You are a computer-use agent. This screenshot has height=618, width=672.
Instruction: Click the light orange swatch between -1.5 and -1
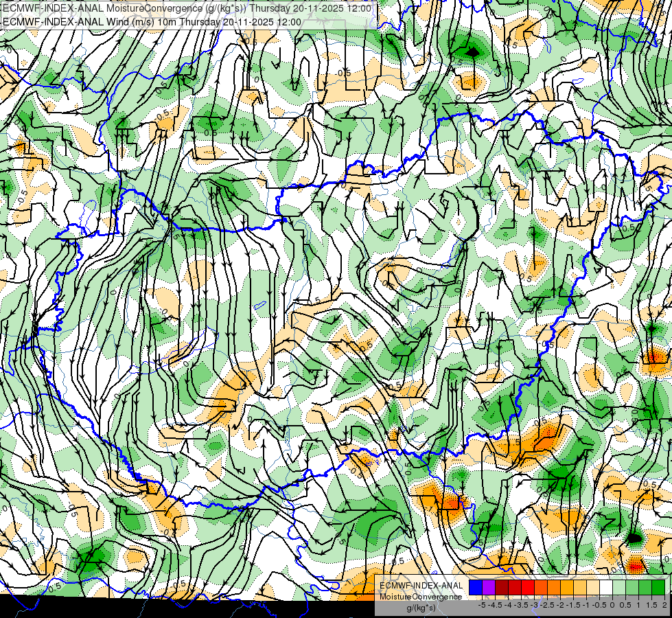(x=580, y=588)
